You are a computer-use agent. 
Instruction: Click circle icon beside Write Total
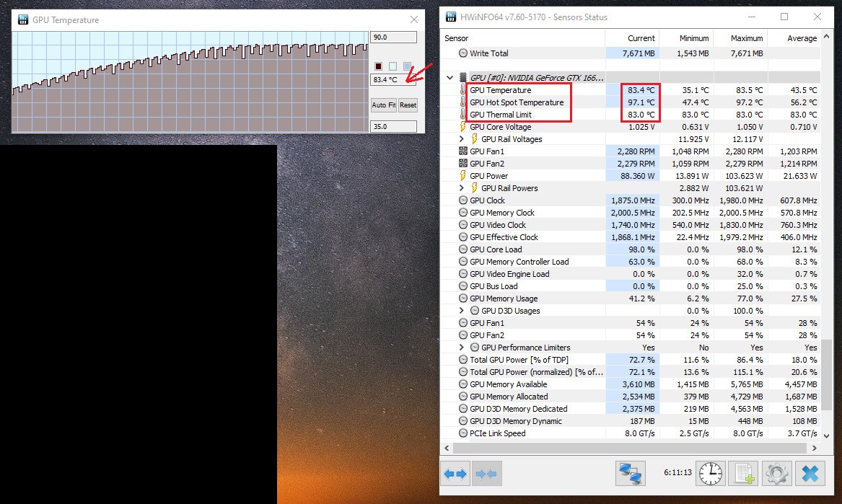[463, 53]
